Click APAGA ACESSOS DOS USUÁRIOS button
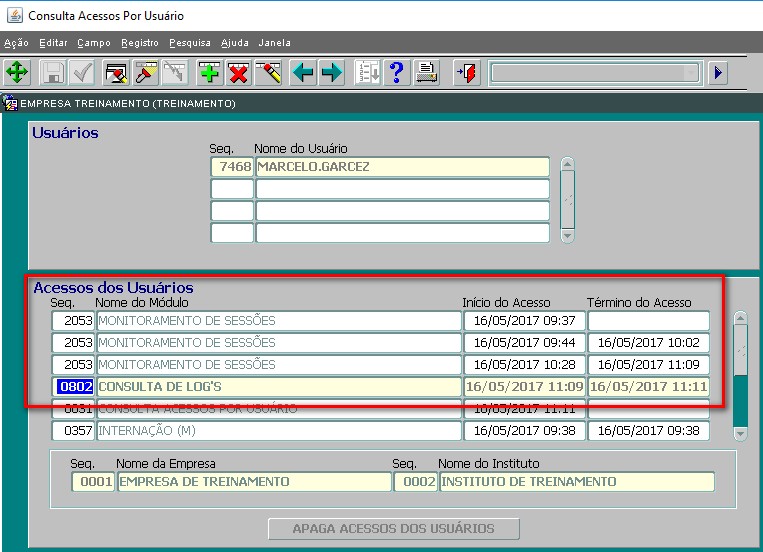Viewport: 763px width, 552px height. [x=394, y=529]
